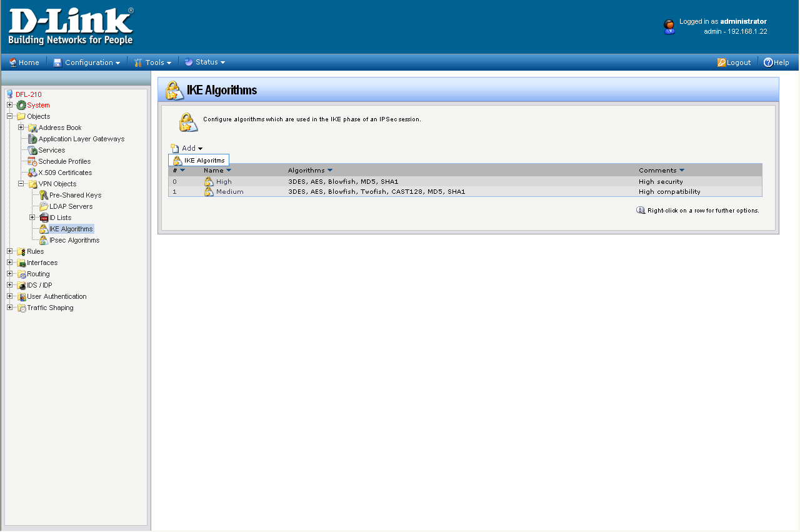Expand the ID Lists node
Viewport: 800px width, 532px height.
pos(32,218)
